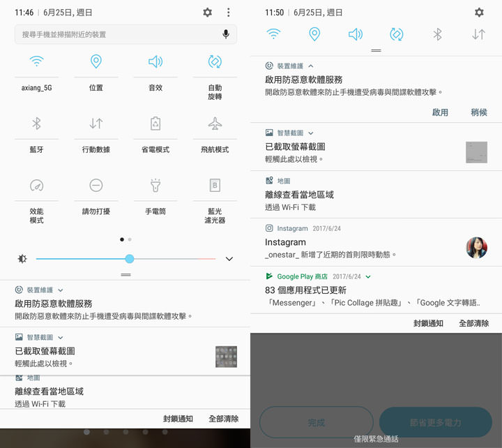The image size is (502, 448).
Task: Toggle 行動數據 mobile data tile
Action: (x=96, y=124)
